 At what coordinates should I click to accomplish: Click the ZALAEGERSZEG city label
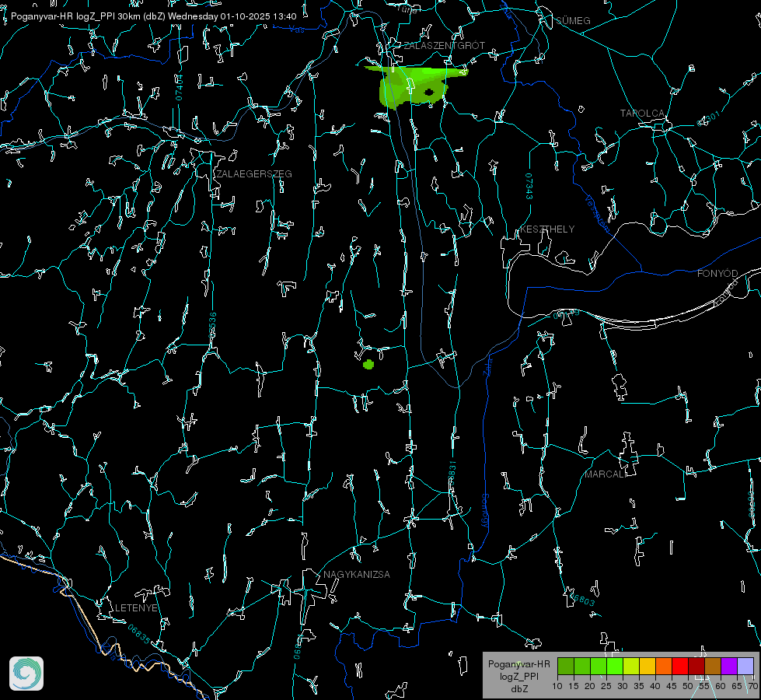[x=254, y=174]
